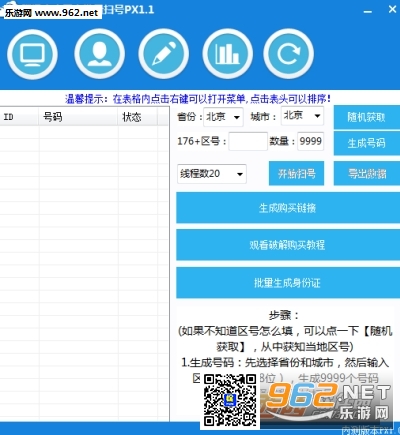Click the 批量生成身份证 button
The width and height of the screenshot is (400, 435).
[288, 283]
